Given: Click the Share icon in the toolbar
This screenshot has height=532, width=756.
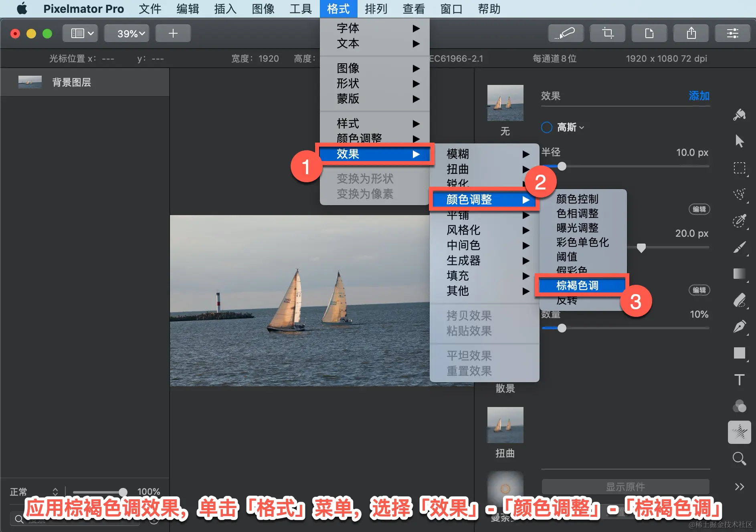Looking at the screenshot, I should pos(691,33).
